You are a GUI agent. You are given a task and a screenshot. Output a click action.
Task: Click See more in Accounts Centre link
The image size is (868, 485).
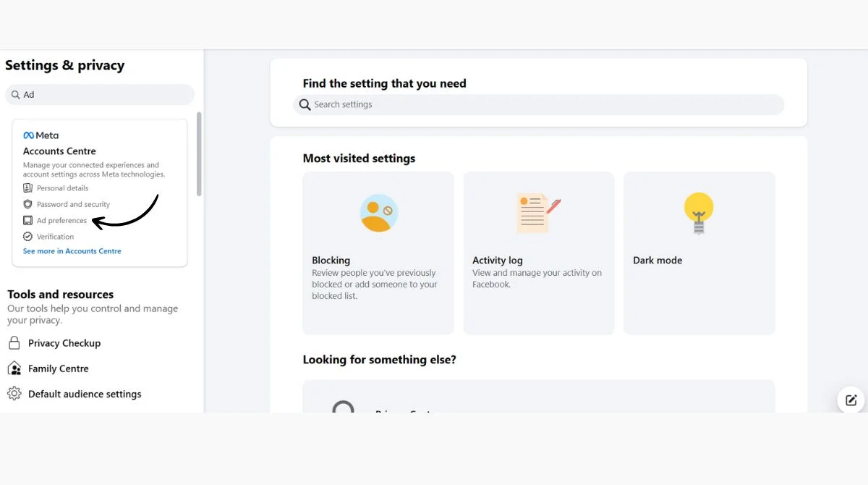(72, 251)
